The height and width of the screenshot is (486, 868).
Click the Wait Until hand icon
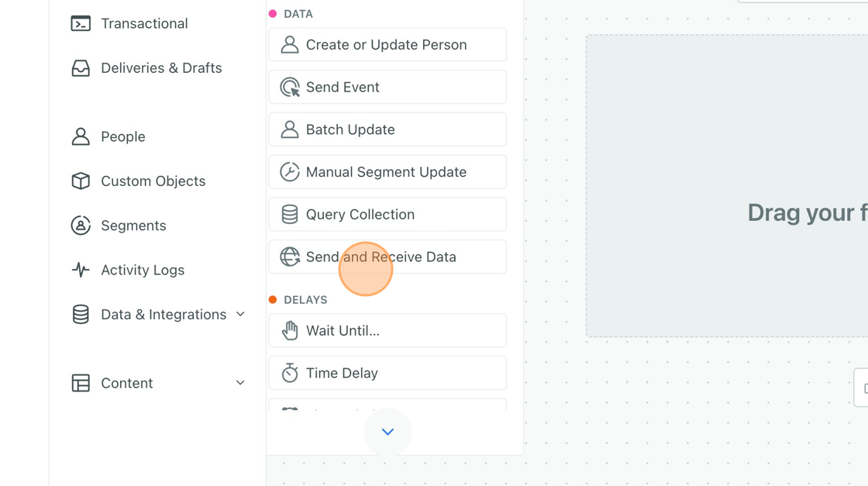click(290, 330)
